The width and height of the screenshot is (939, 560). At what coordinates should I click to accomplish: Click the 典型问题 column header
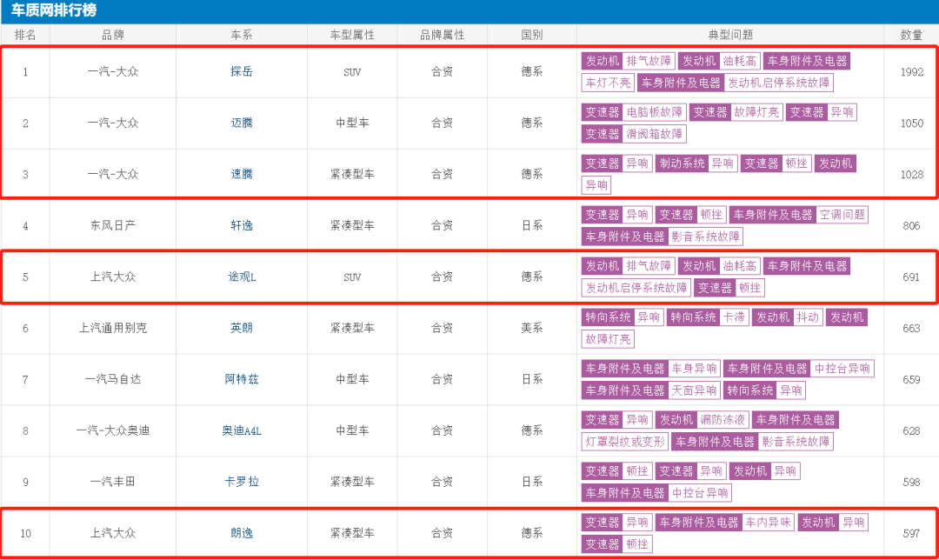(730, 35)
